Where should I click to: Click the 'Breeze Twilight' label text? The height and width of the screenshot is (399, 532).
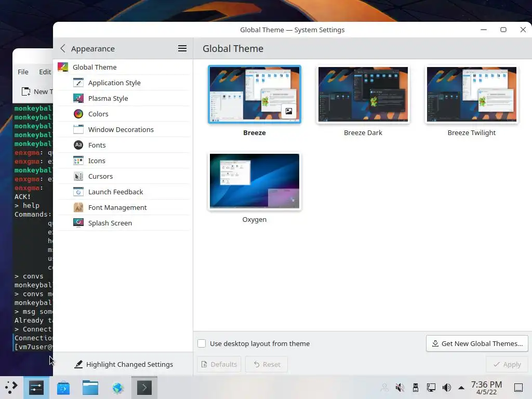point(472,132)
